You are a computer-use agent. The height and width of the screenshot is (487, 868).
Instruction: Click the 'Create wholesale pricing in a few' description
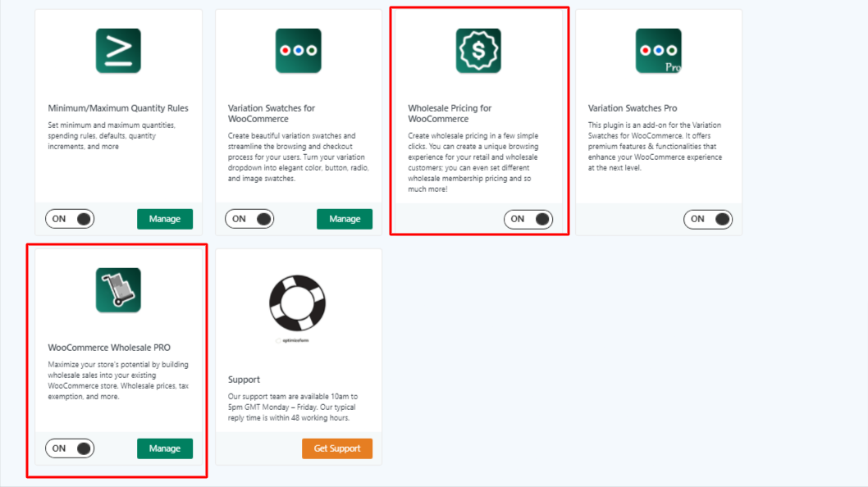pos(473,162)
